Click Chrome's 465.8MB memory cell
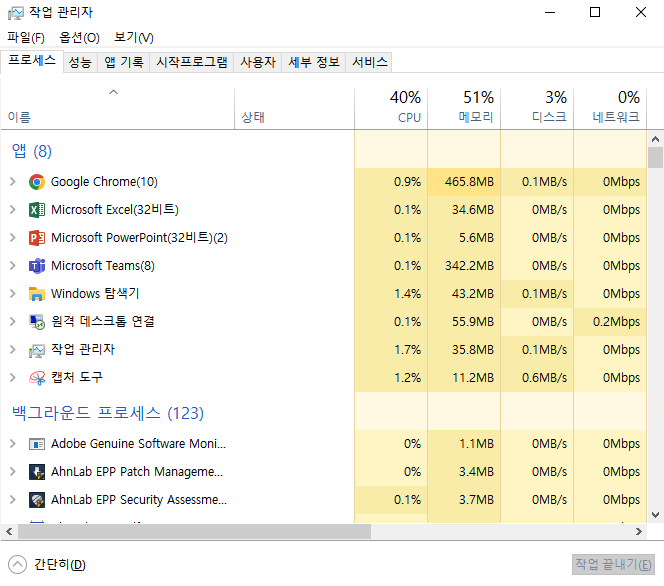 pos(464,182)
